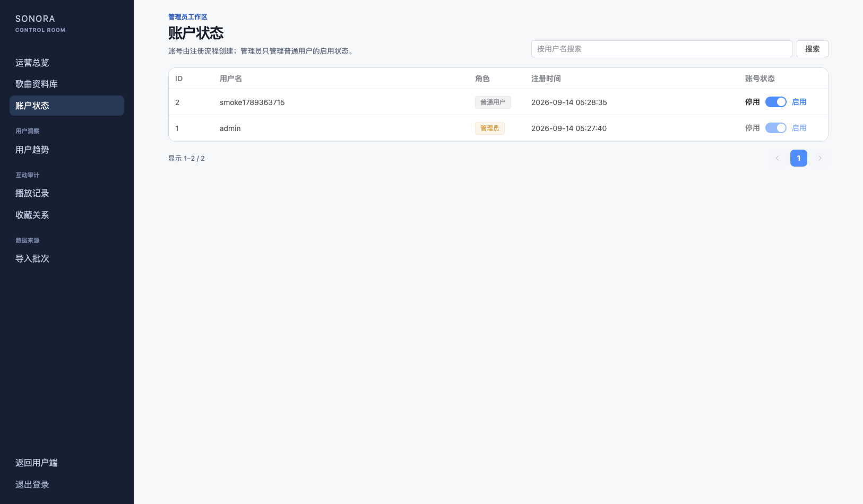This screenshot has height=504, width=863.
Task: Click 启用 label in smoke1789363715 row
Action: coord(799,102)
